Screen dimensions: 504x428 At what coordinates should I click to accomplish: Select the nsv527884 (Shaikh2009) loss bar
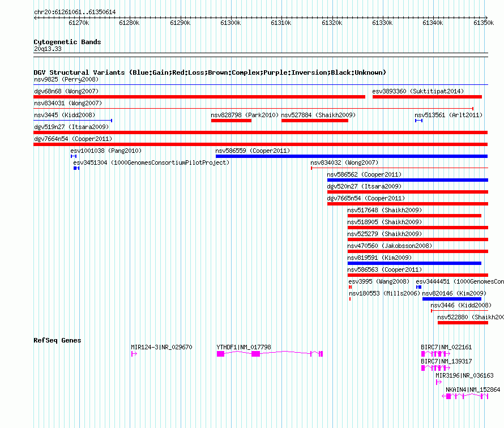[315, 121]
